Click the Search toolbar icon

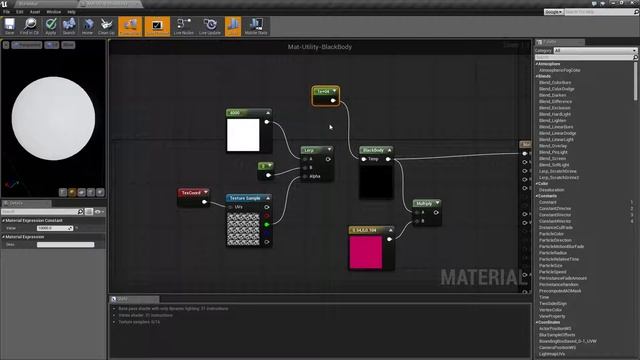[x=69, y=26]
